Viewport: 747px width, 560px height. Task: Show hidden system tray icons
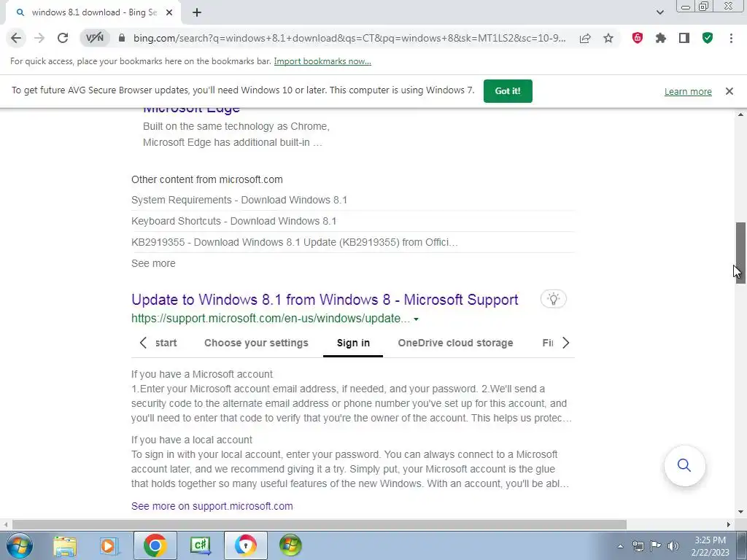(x=620, y=546)
